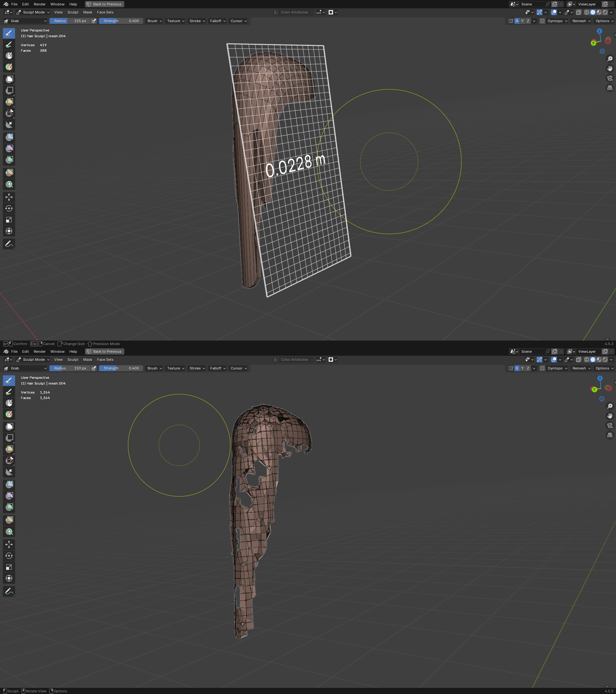Toggle X symmetry in top window
This screenshot has height=694, width=616.
tap(517, 21)
